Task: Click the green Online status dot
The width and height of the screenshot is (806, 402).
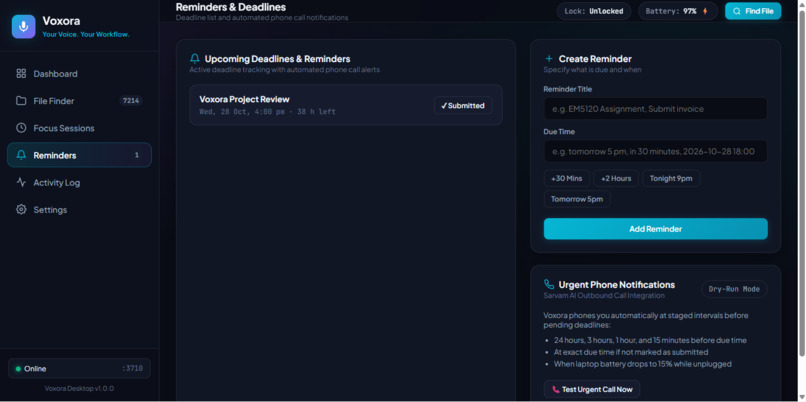Action: [19, 369]
